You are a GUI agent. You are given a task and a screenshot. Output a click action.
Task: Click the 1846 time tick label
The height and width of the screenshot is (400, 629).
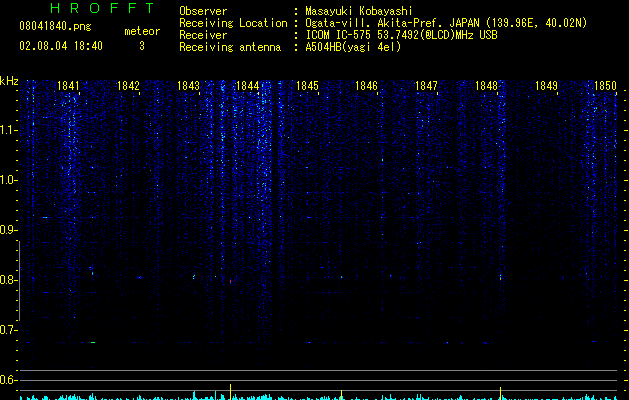(x=367, y=86)
